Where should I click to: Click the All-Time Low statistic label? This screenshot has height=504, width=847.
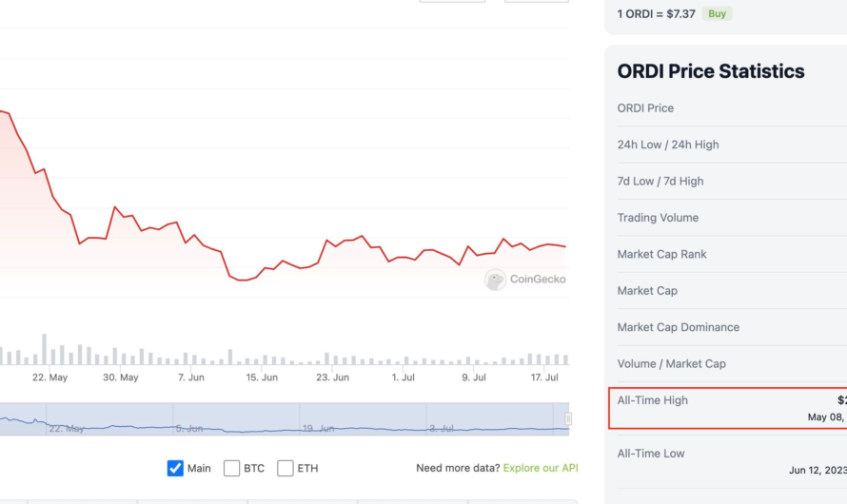(651, 454)
